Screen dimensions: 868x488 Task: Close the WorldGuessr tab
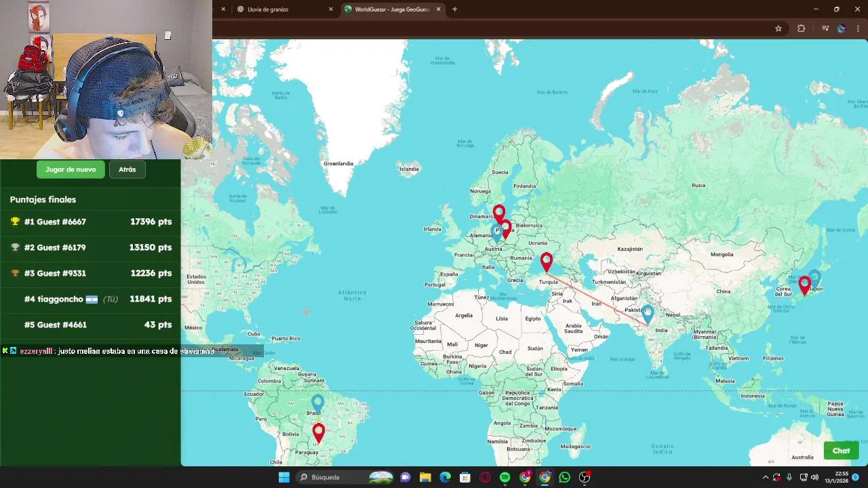pos(439,9)
